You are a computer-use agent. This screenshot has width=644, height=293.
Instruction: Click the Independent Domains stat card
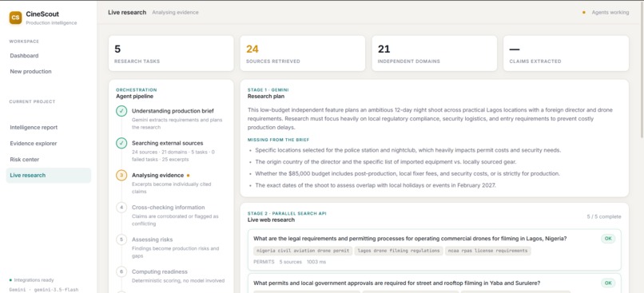click(434, 53)
